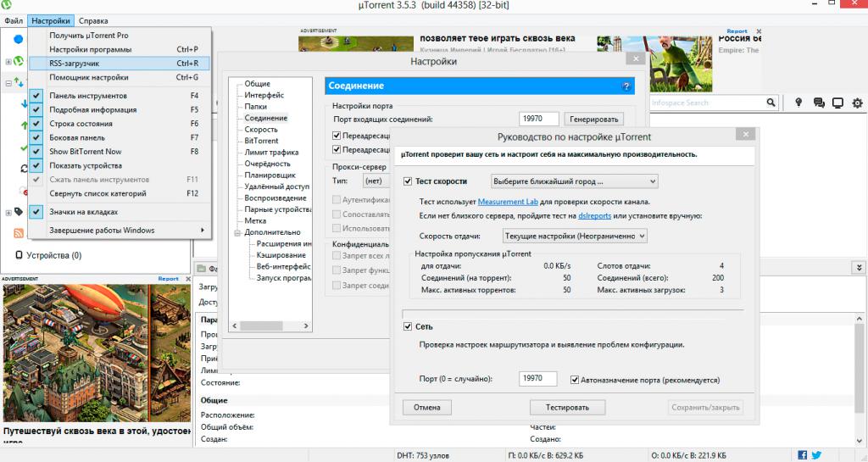Open the Measurement Lab link
Image resolution: width=868 pixels, height=462 pixels.
(508, 202)
